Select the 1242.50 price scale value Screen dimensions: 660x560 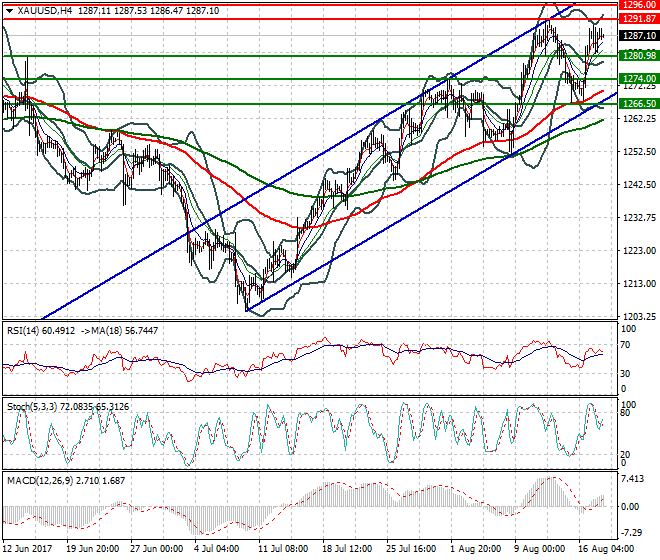click(639, 184)
